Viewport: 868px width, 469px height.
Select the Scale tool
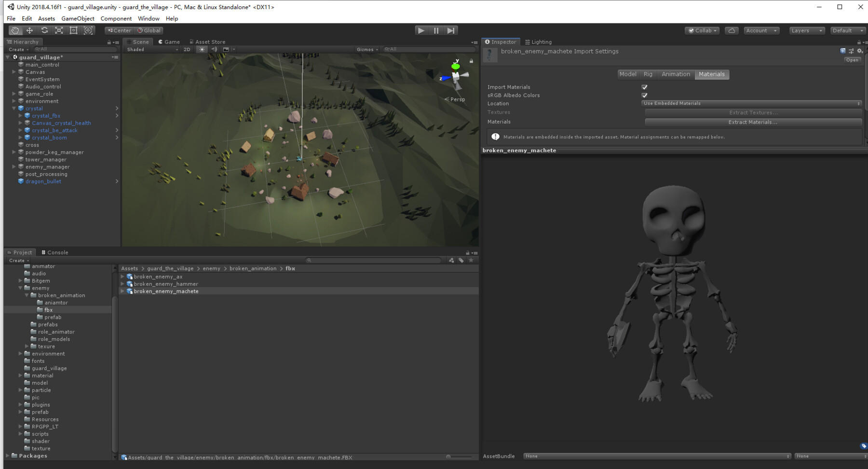[x=59, y=30]
